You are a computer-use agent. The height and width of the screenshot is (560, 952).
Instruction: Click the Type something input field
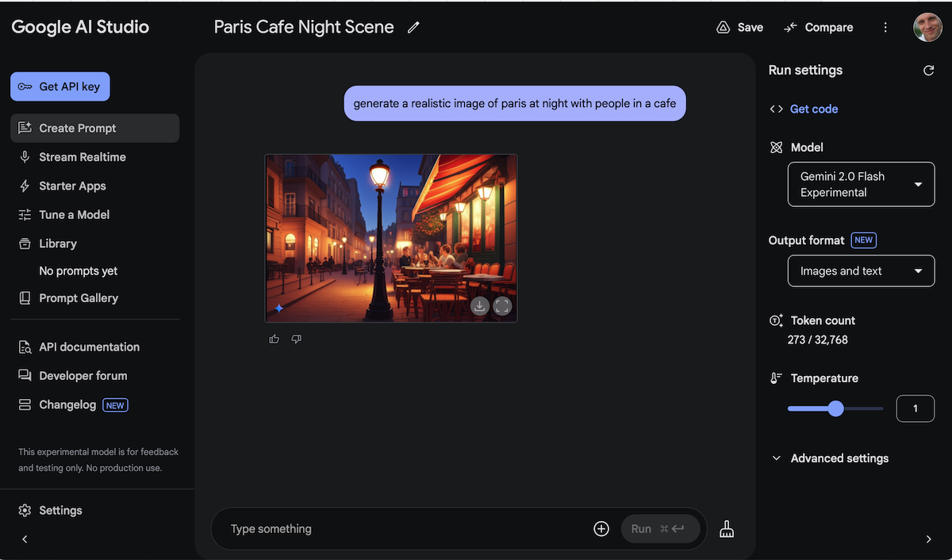(397, 529)
